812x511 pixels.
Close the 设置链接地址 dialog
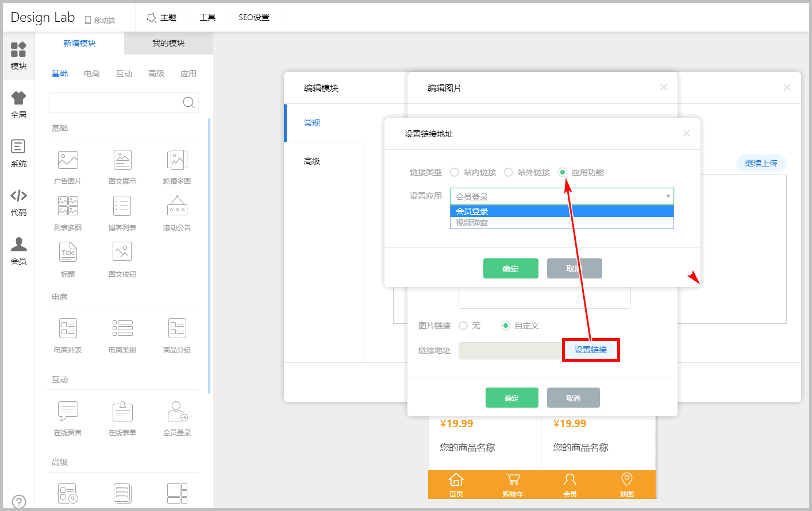[x=687, y=133]
